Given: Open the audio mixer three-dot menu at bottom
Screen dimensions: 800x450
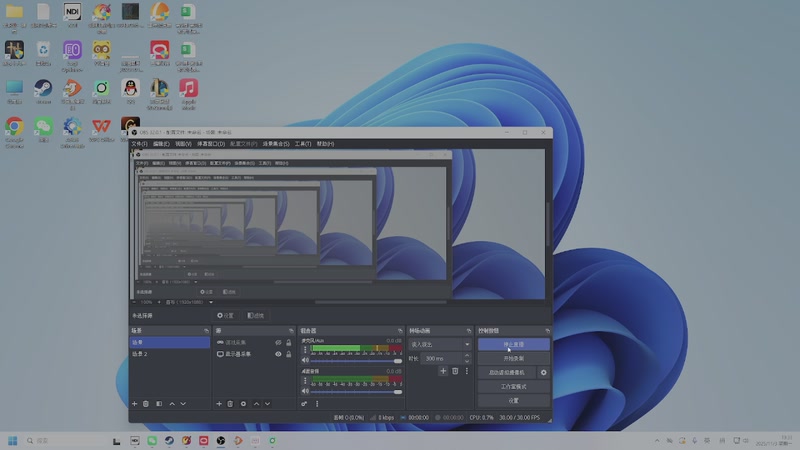Looking at the screenshot, I should point(317,404).
